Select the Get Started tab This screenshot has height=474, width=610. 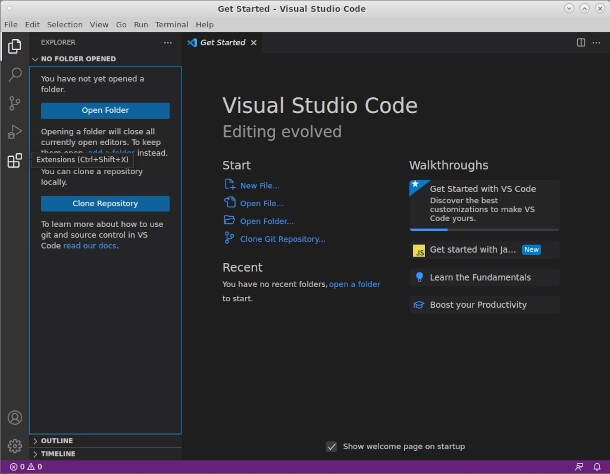[x=222, y=42]
